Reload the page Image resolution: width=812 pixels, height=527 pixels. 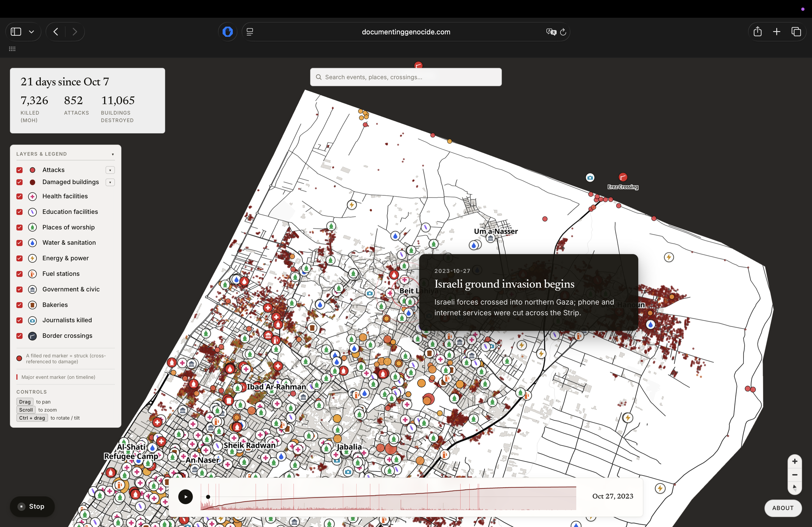point(563,32)
